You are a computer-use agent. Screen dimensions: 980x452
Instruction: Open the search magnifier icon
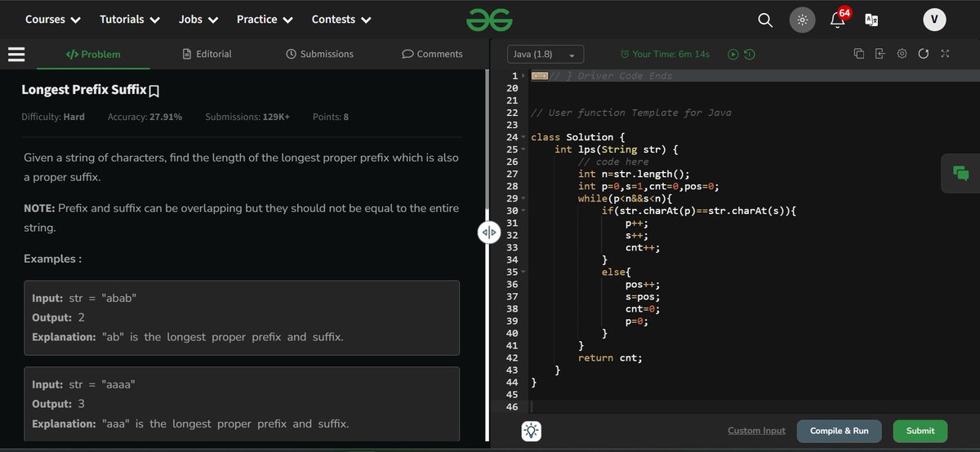click(x=765, y=20)
